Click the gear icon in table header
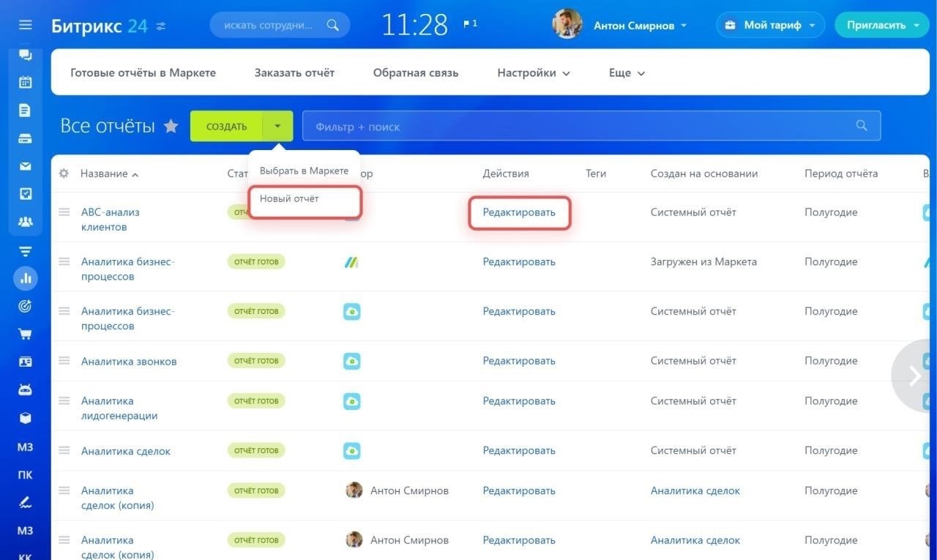The image size is (937, 560). point(64,173)
